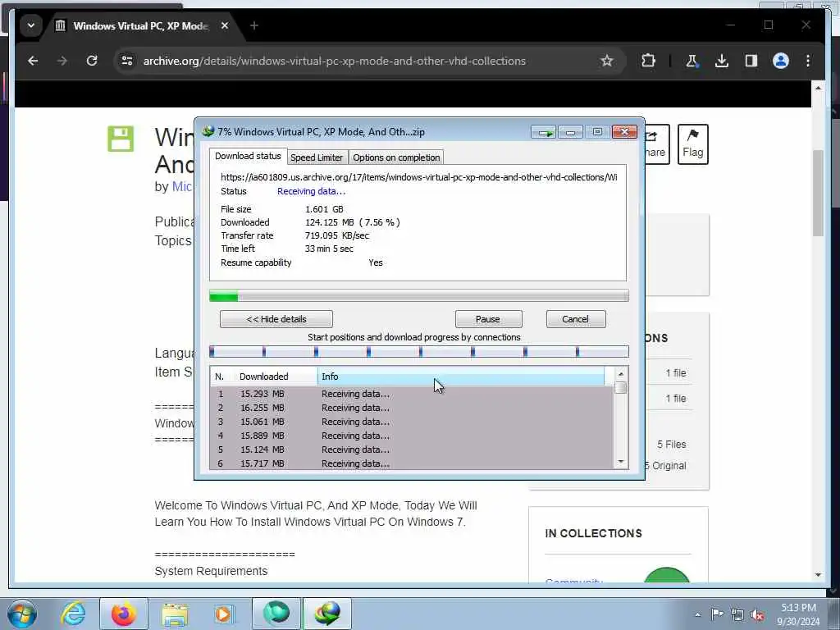Viewport: 840px width, 630px height.
Task: Pause the download
Action: tap(488, 319)
